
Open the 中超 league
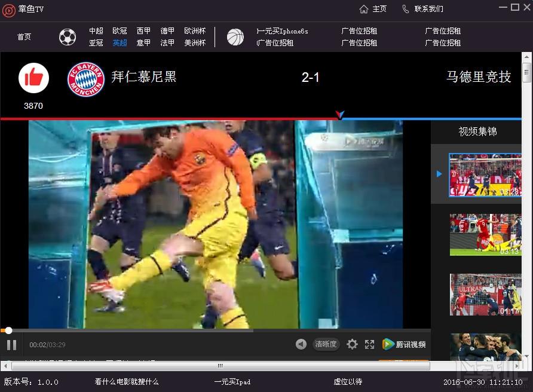pos(96,31)
